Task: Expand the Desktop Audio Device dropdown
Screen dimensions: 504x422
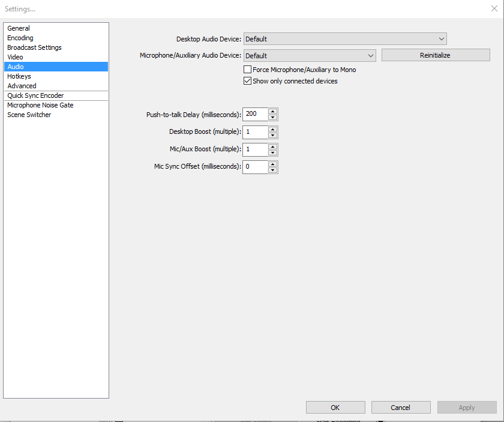Action: (345, 39)
